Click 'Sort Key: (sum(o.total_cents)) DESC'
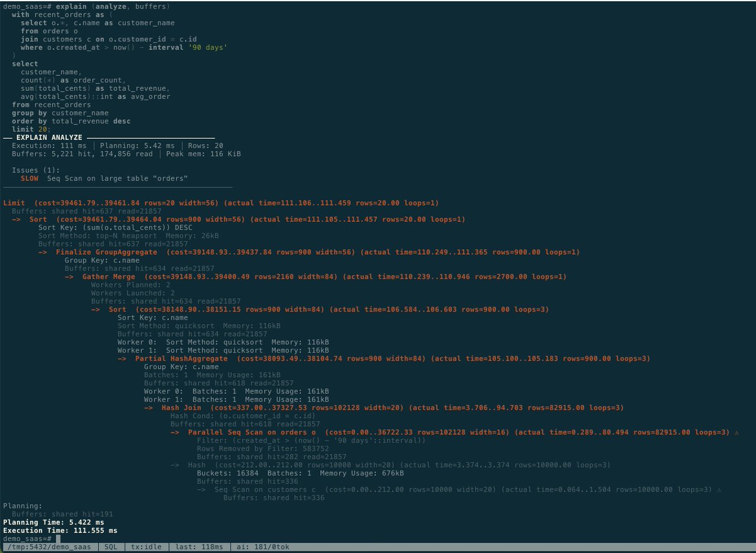Image resolution: width=756 pixels, height=553 pixels. 115,228
